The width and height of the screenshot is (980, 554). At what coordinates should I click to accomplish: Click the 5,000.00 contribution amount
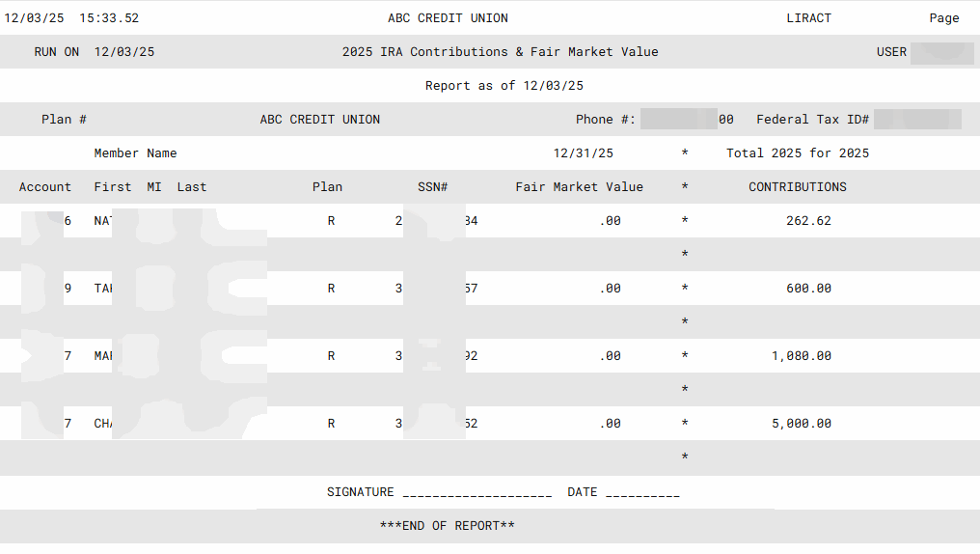(801, 424)
